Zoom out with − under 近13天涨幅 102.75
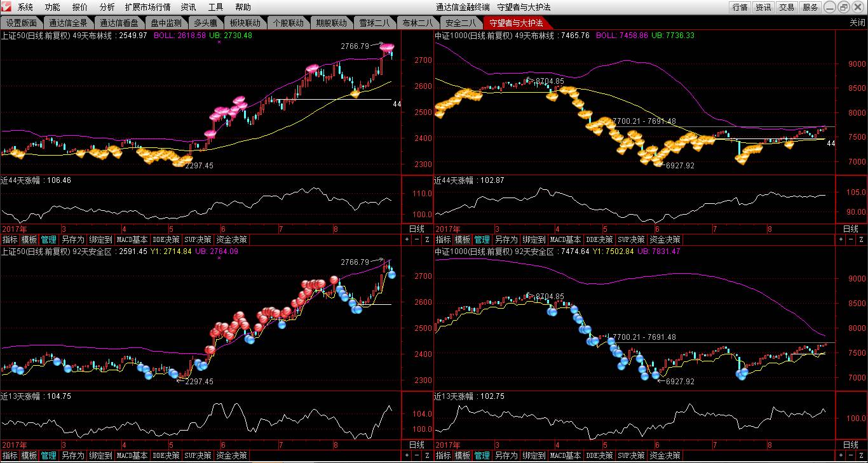This screenshot has width=868, height=463. pyautogui.click(x=851, y=455)
